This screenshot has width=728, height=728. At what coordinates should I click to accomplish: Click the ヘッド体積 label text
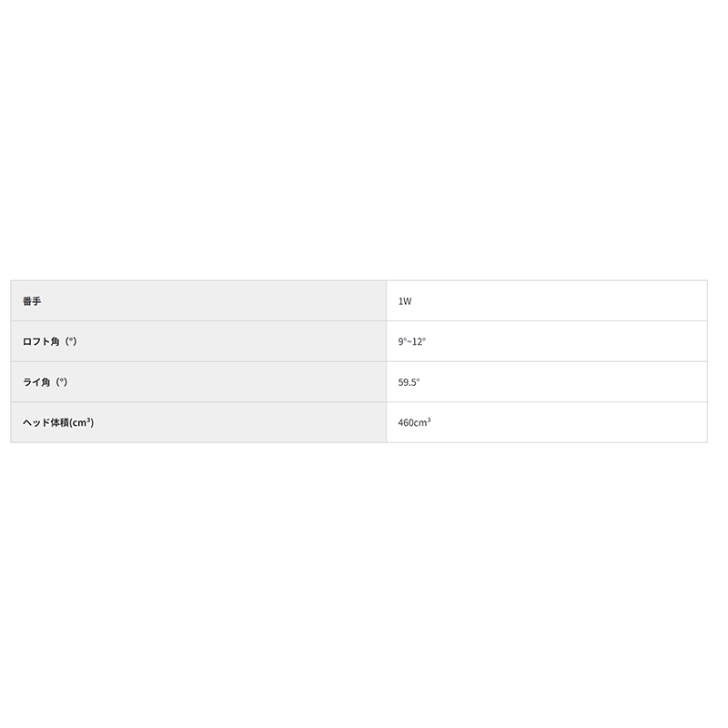(45, 422)
